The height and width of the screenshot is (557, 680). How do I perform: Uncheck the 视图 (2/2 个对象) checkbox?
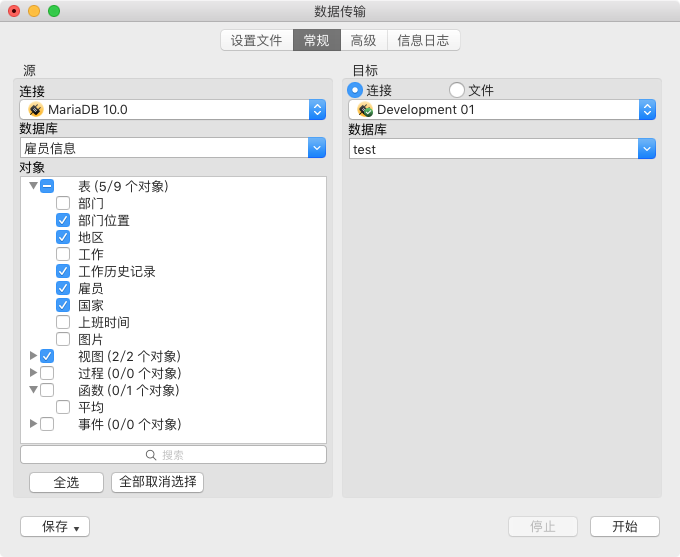tap(47, 356)
